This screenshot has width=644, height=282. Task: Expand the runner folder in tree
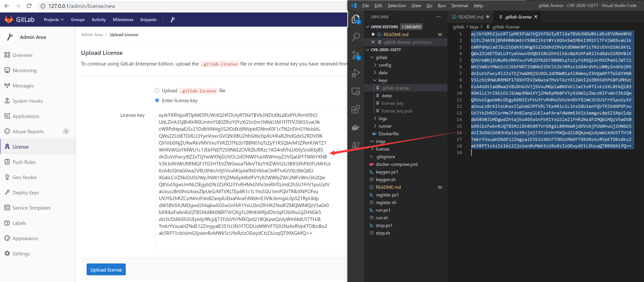385,126
